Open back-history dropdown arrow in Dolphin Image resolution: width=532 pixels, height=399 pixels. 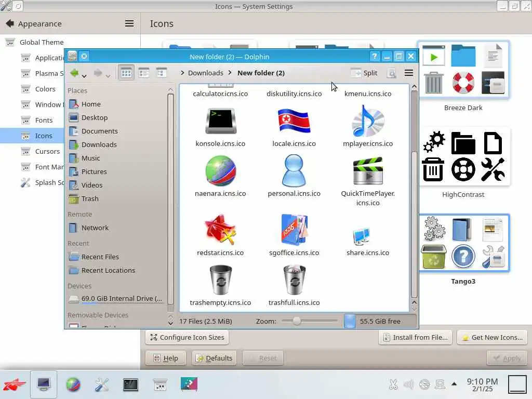click(84, 76)
